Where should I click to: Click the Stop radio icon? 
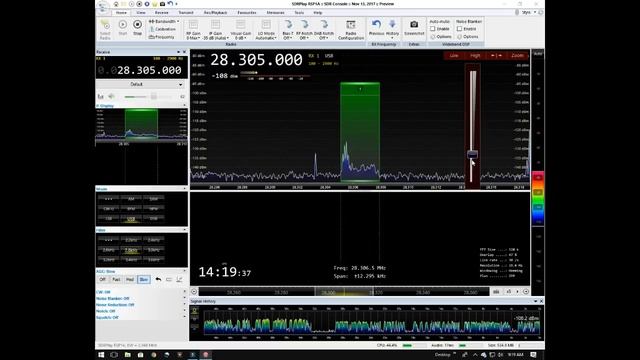click(138, 25)
